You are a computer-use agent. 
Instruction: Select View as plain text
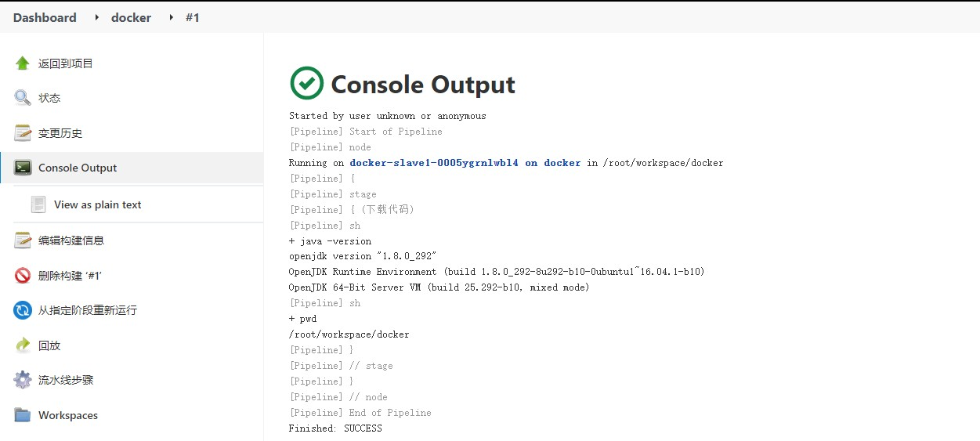point(98,204)
